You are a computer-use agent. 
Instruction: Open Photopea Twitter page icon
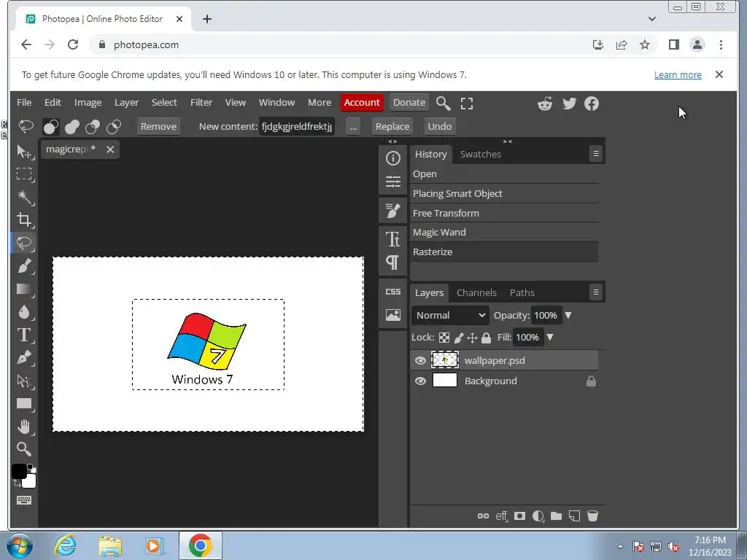click(569, 104)
